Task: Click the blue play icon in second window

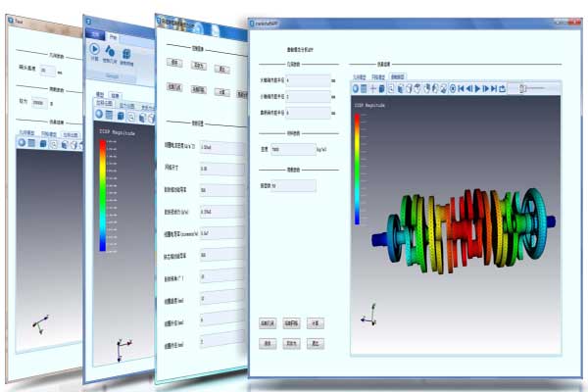Action: [95, 50]
